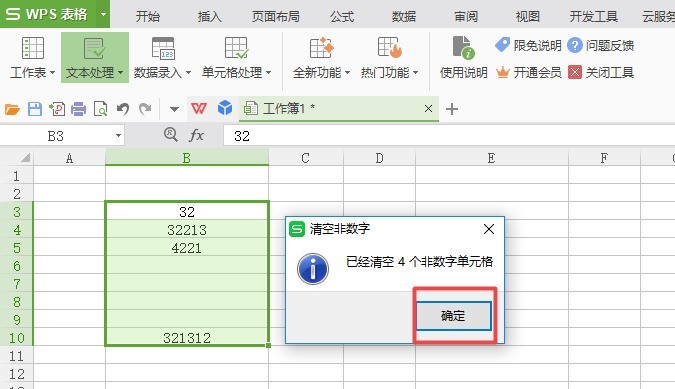Open the 使用说明 document icon

(x=464, y=47)
